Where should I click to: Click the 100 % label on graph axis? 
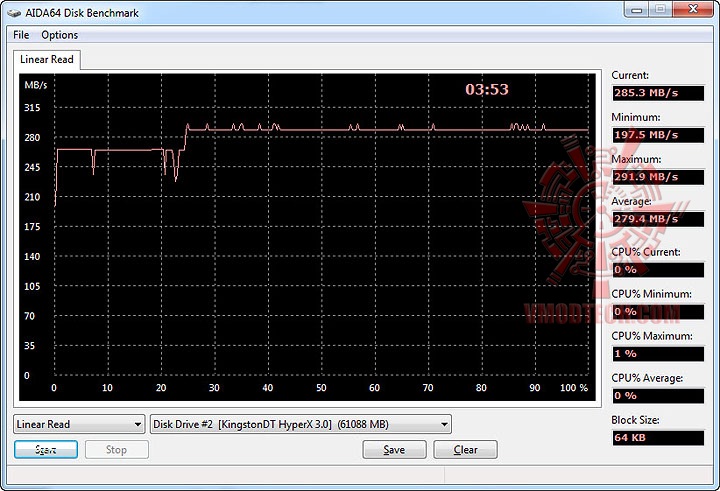[x=574, y=388]
